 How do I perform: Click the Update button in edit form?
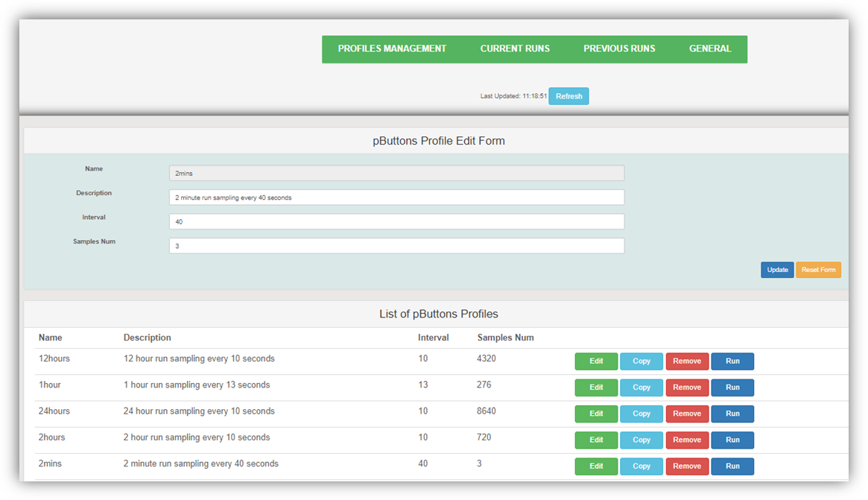(777, 270)
